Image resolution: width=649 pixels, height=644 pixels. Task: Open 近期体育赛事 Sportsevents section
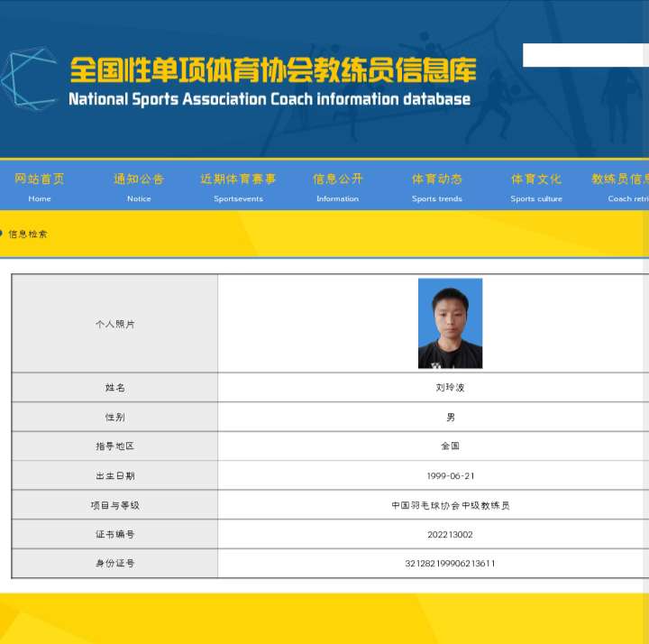(x=238, y=187)
